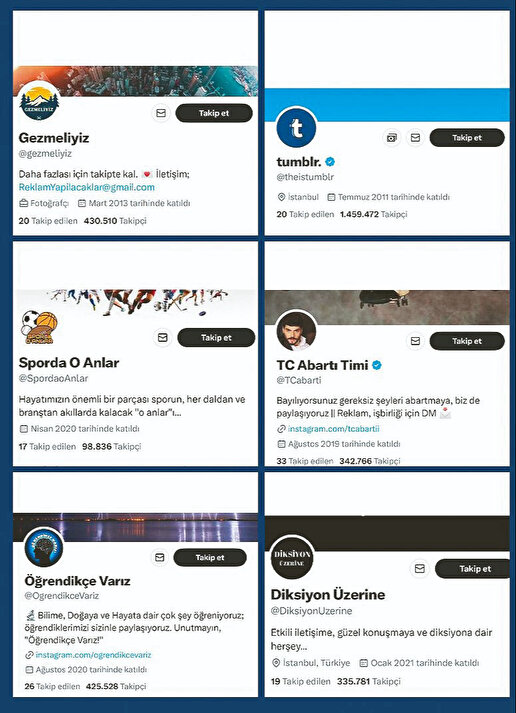Click tumblr. verified badge
Screen dimensions: 516x713
coord(331,161)
